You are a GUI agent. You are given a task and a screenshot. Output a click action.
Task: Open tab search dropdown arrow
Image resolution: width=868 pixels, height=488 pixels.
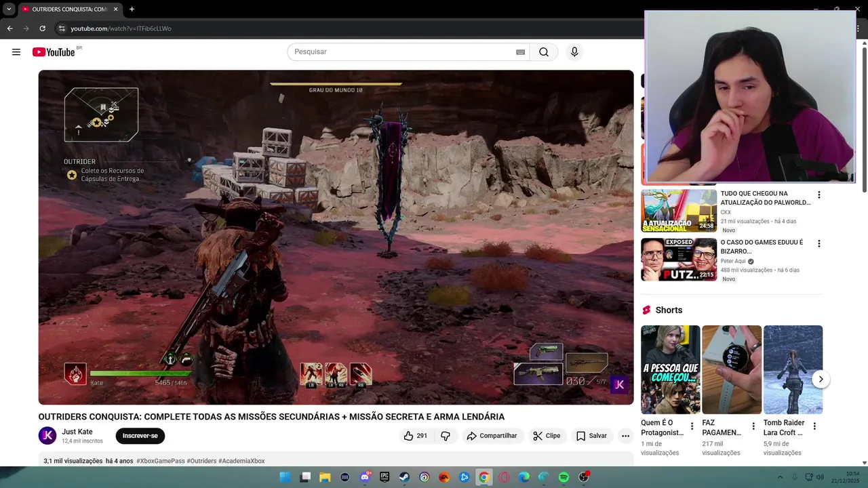click(x=9, y=9)
